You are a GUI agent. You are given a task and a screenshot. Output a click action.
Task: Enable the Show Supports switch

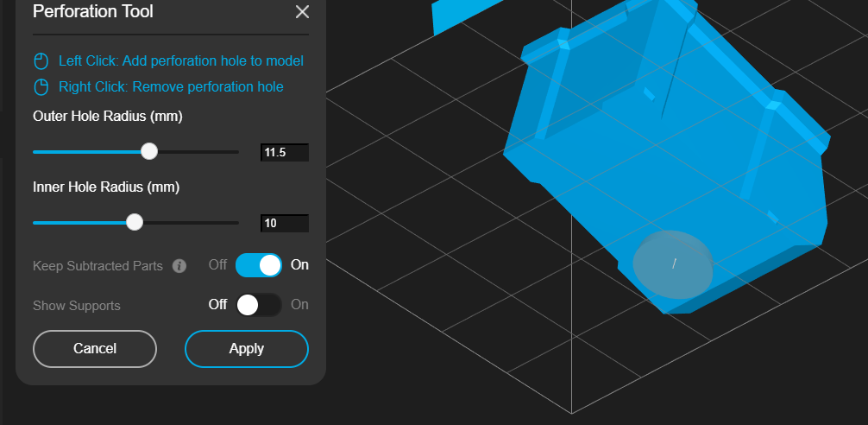click(x=259, y=305)
